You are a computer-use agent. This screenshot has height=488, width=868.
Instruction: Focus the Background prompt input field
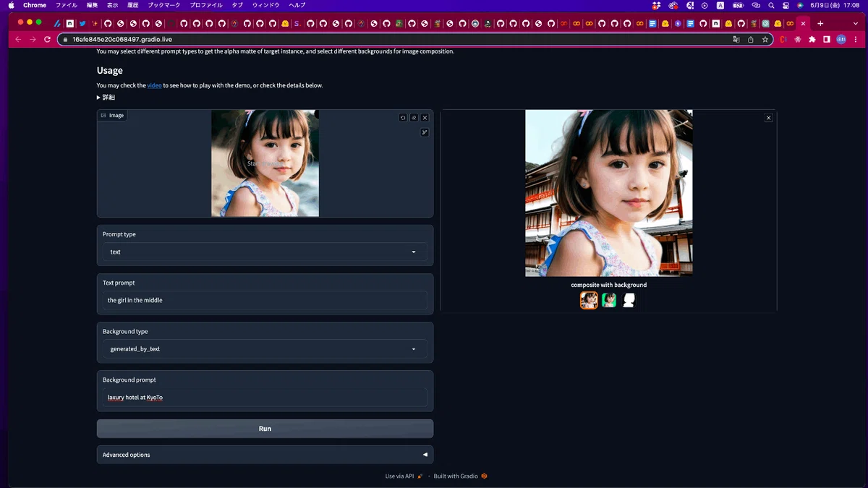click(x=264, y=397)
